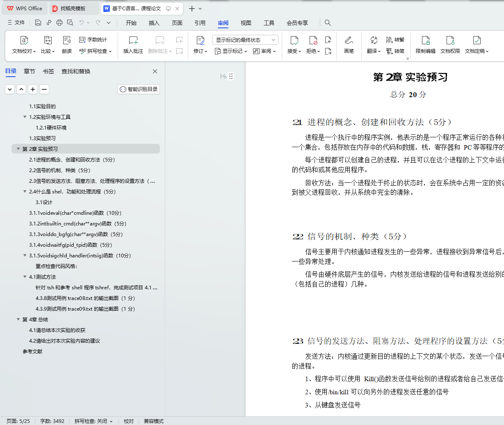Click 校对 in status bar
Image resolution: width=504 pixels, height=425 pixels.
click(x=129, y=421)
